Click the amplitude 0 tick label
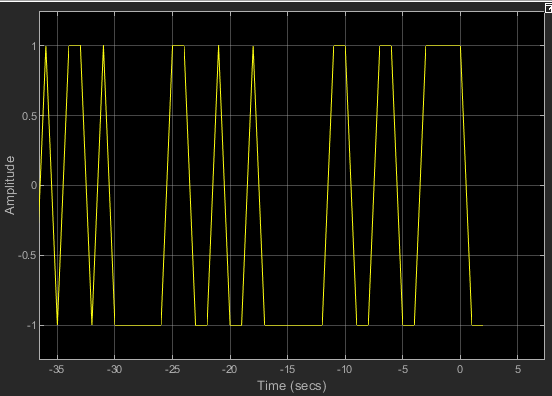Viewport: 552px width, 396px height. (33, 186)
